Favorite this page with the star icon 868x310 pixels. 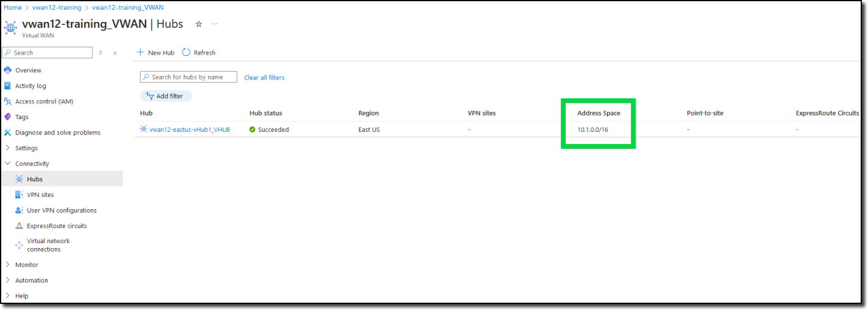click(198, 24)
